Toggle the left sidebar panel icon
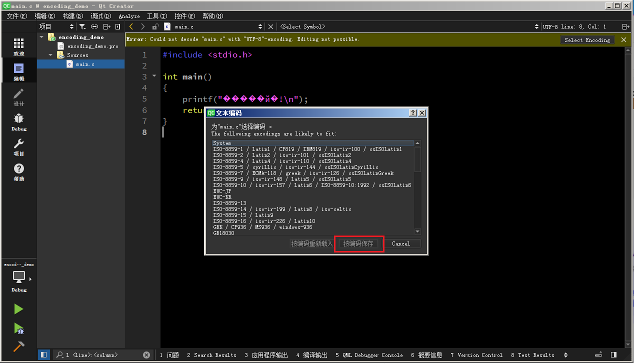Screen dimensions: 634x364 pos(43,354)
